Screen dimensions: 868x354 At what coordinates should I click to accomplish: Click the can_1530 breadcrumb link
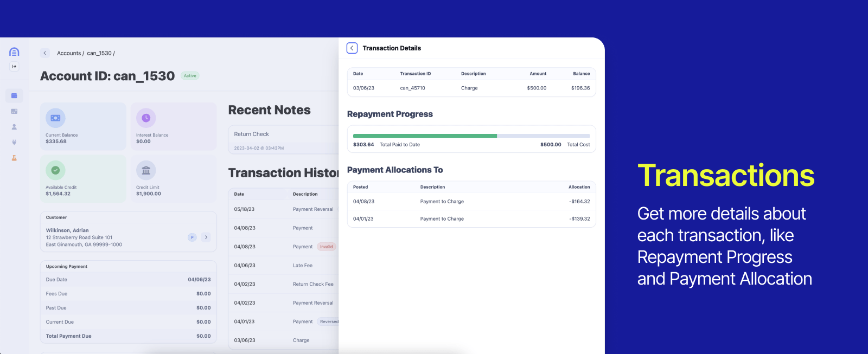pyautogui.click(x=99, y=53)
